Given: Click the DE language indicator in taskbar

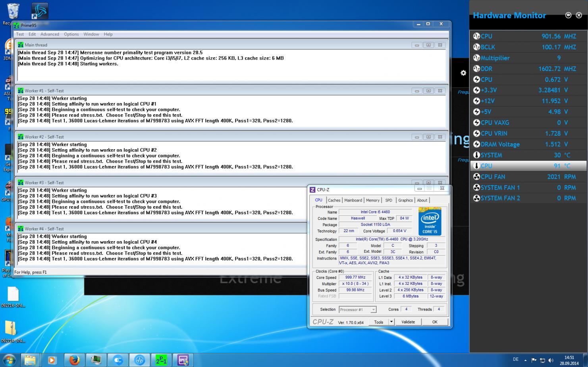Looking at the screenshot, I should coord(516,359).
